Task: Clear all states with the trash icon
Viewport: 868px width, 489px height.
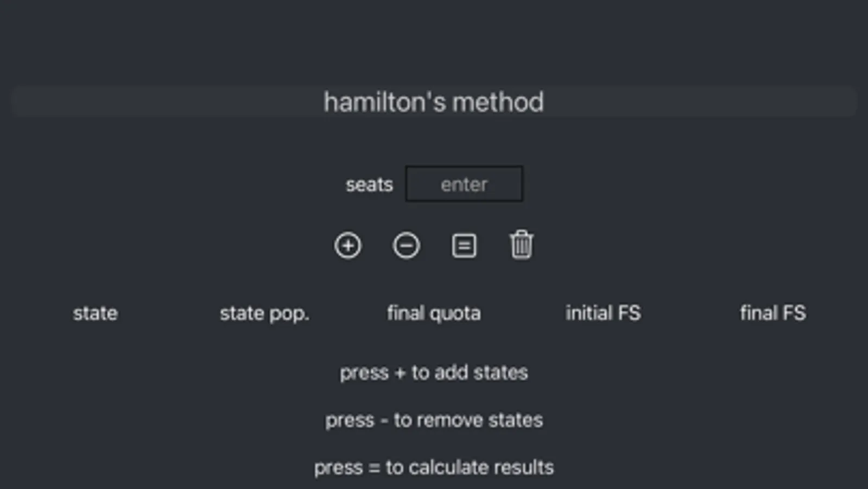Action: pyautogui.click(x=522, y=246)
